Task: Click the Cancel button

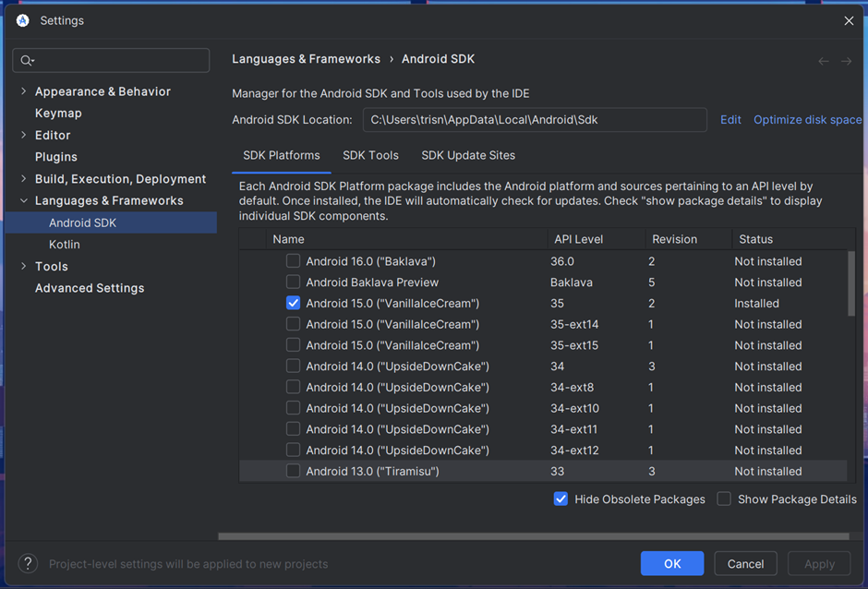Action: 745,563
